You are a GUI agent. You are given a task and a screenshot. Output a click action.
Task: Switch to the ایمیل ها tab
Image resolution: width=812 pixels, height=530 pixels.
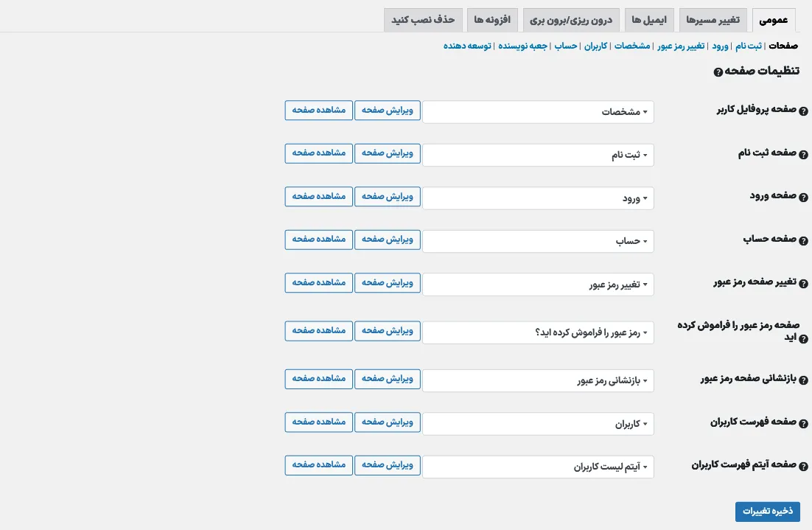click(649, 20)
